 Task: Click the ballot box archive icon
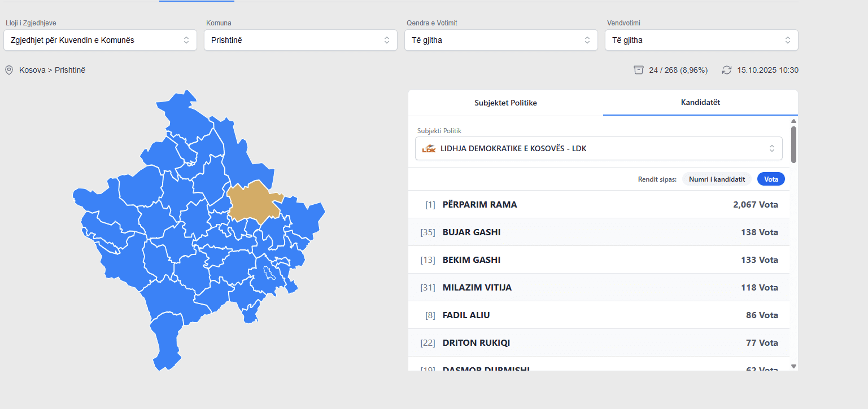639,70
